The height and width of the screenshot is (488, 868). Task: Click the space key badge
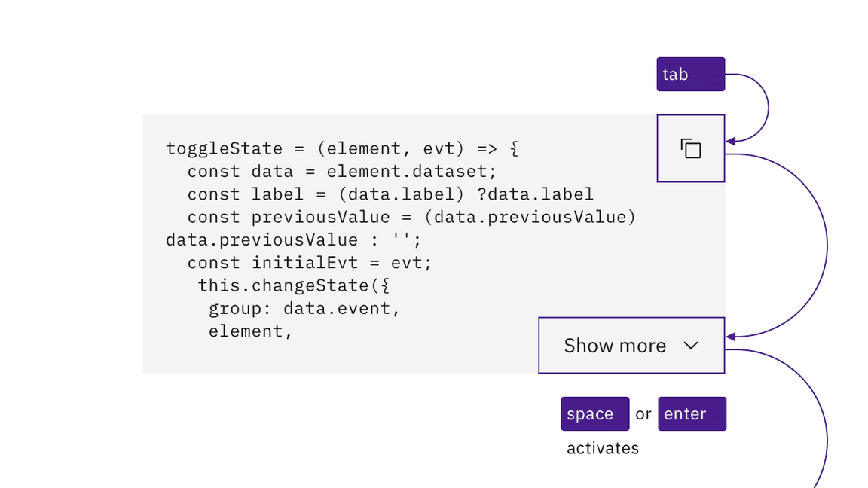coord(594,413)
